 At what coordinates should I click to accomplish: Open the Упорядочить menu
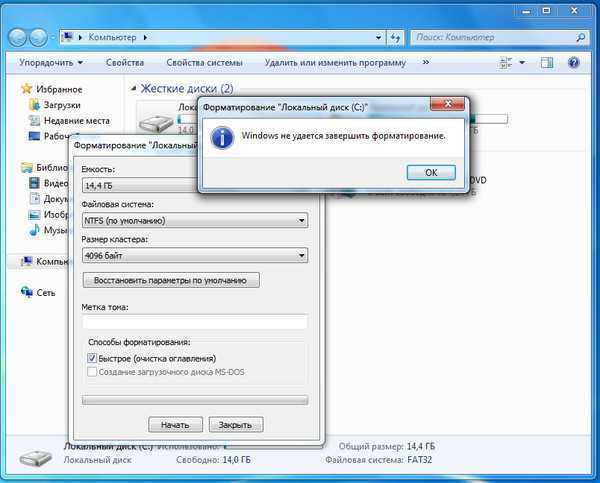51,62
